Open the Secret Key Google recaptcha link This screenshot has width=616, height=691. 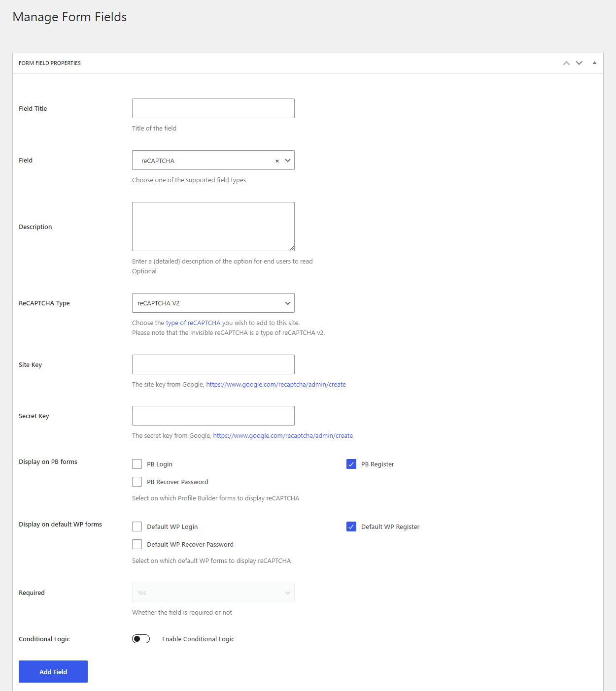pos(283,436)
